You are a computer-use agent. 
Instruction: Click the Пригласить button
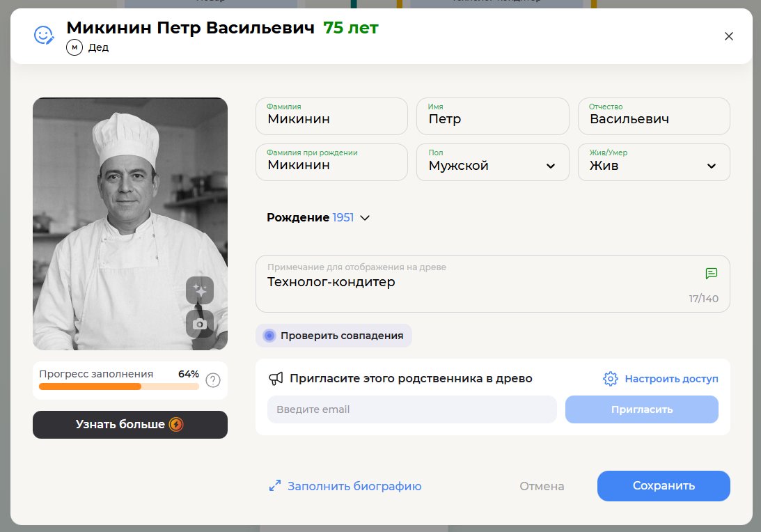[641, 409]
